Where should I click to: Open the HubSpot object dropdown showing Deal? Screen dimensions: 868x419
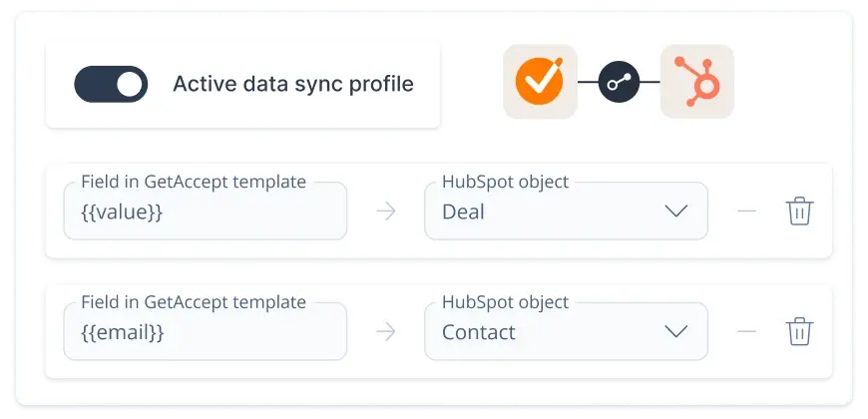pyautogui.click(x=566, y=210)
